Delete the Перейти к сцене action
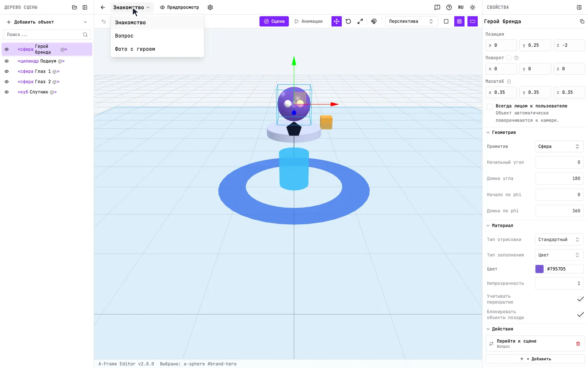The image size is (588, 368). coord(578,344)
